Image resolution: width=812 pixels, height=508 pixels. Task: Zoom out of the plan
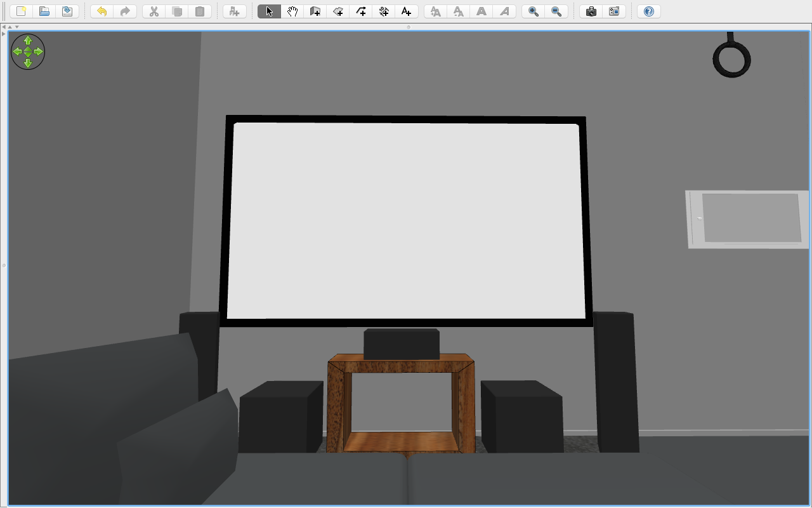tap(556, 11)
